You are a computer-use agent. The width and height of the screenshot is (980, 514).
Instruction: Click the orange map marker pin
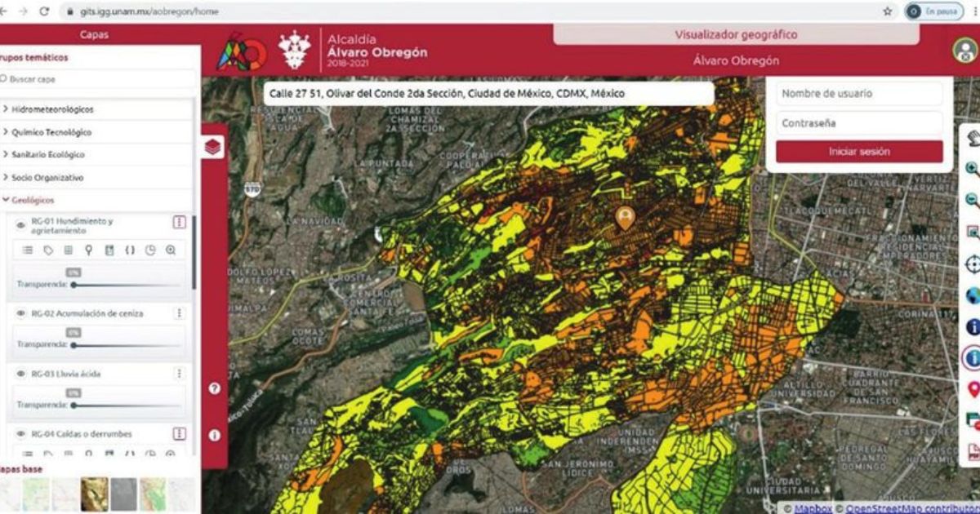coord(626,217)
